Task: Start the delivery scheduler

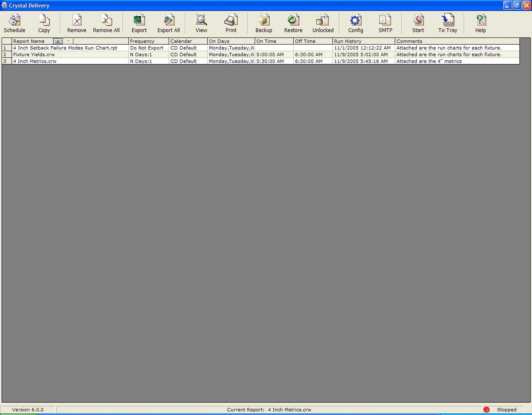Action: 418,23
